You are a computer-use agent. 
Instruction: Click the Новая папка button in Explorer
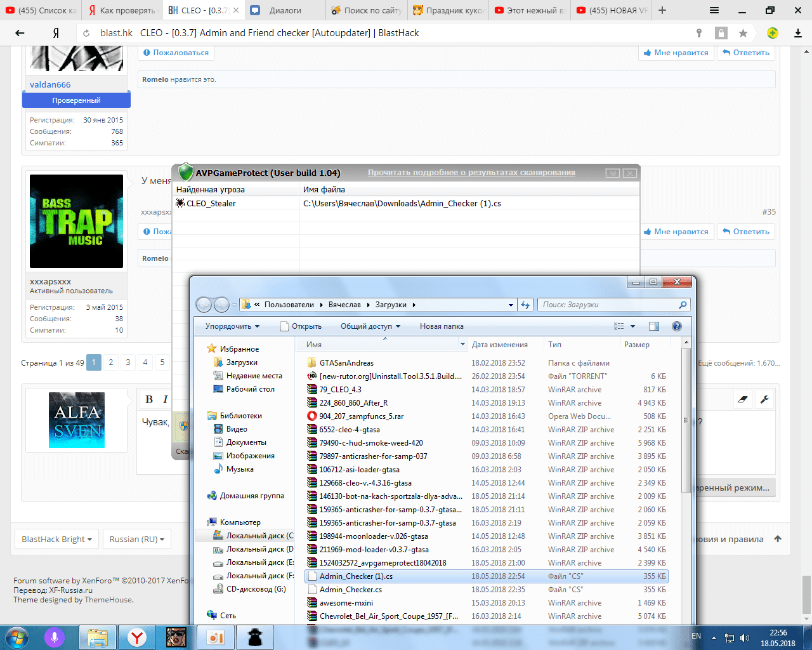[442, 326]
